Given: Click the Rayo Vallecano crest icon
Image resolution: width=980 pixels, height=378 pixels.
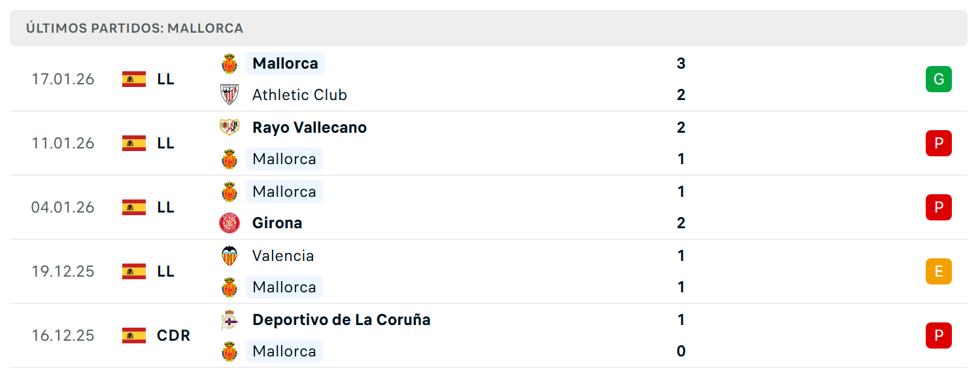Looking at the screenshot, I should tap(229, 127).
